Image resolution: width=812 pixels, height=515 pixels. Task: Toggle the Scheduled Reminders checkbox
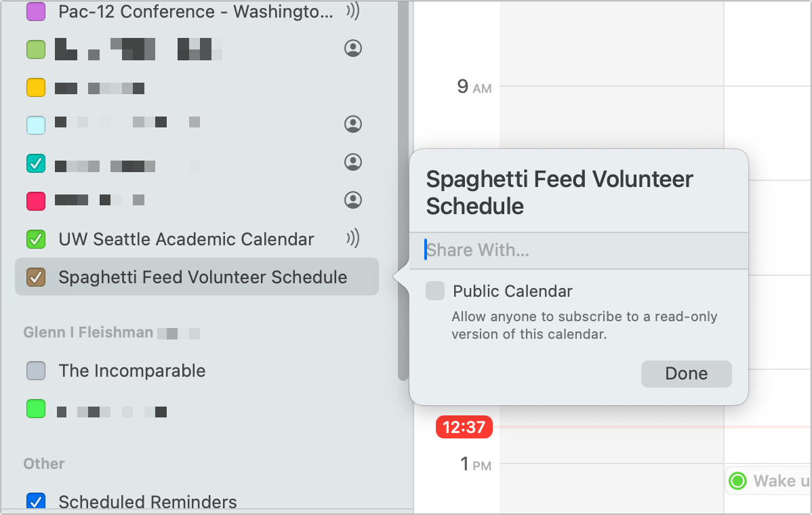tap(35, 501)
